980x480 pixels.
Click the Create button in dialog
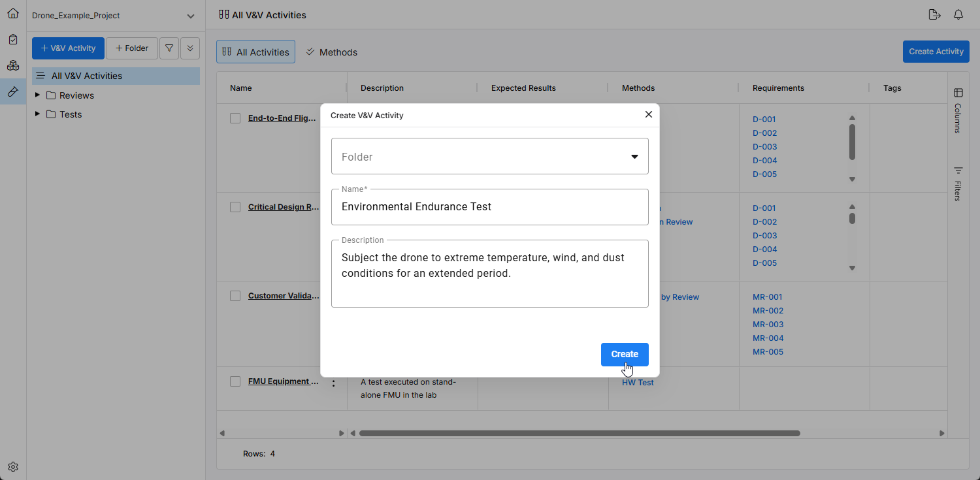pyautogui.click(x=624, y=354)
